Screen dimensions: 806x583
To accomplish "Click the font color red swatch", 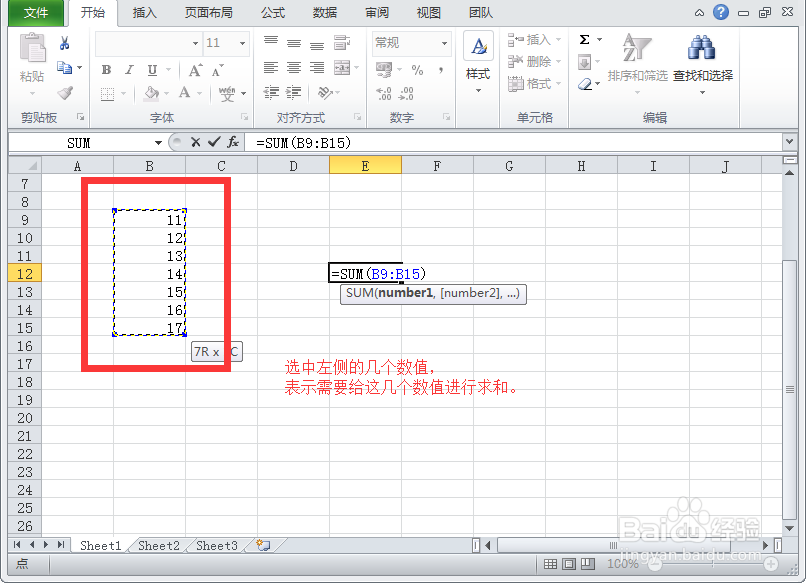I will coord(184,95).
